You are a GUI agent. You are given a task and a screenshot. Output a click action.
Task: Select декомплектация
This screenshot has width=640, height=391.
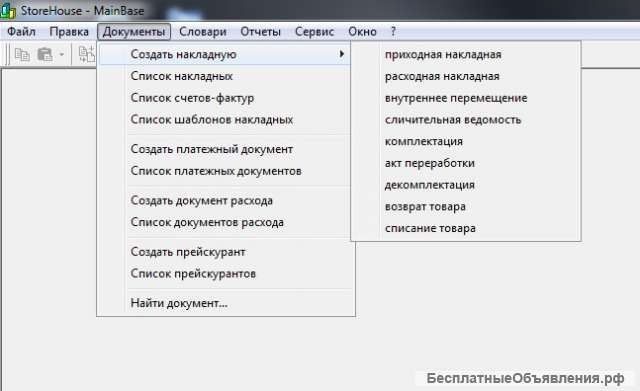(x=466, y=185)
